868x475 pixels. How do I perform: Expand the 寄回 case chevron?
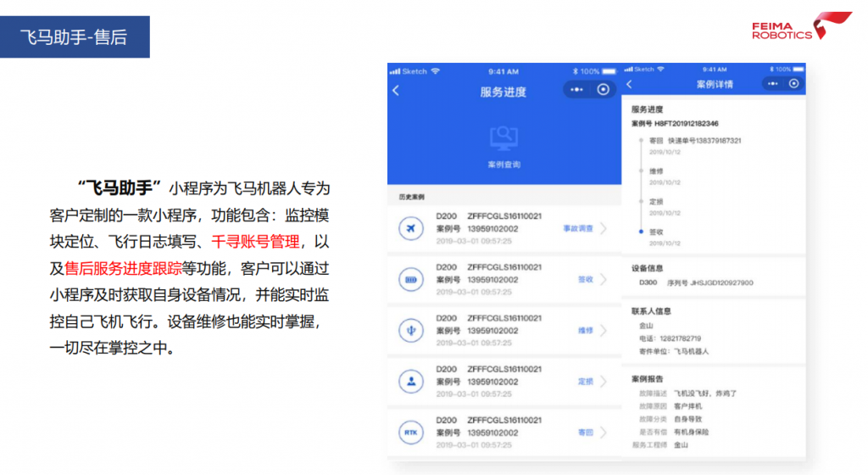click(x=604, y=433)
